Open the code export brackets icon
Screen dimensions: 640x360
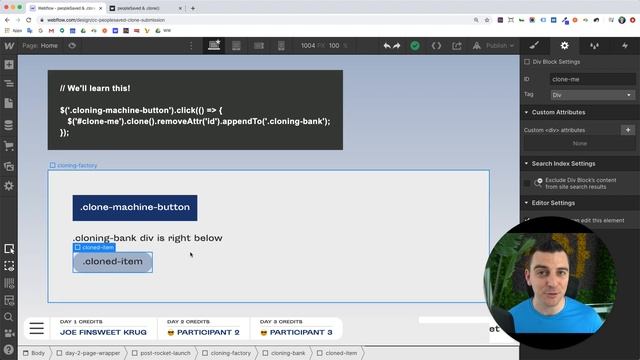tap(436, 46)
